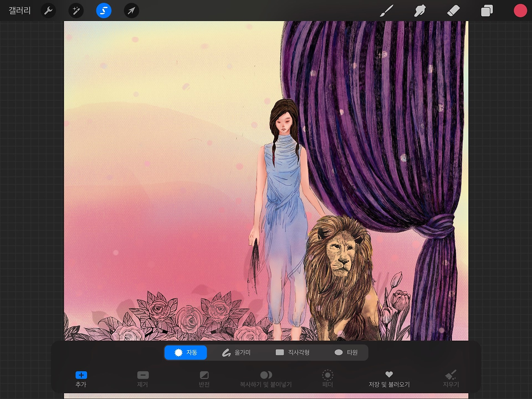Open the Adjustments magic wand menu
Screen dimensions: 532x399
coord(76,11)
